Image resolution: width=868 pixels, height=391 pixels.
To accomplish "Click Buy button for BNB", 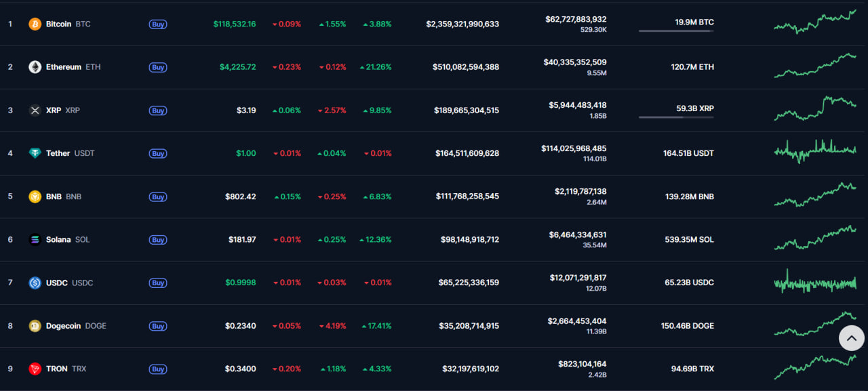I will [x=158, y=197].
